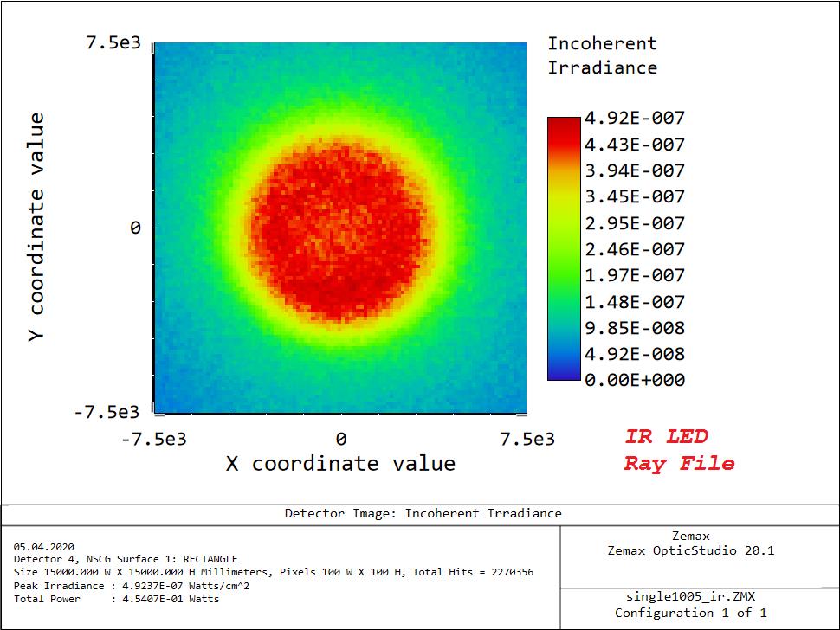Click the single1005_ir.ZMX file name
The image size is (840, 630).
coord(690,597)
